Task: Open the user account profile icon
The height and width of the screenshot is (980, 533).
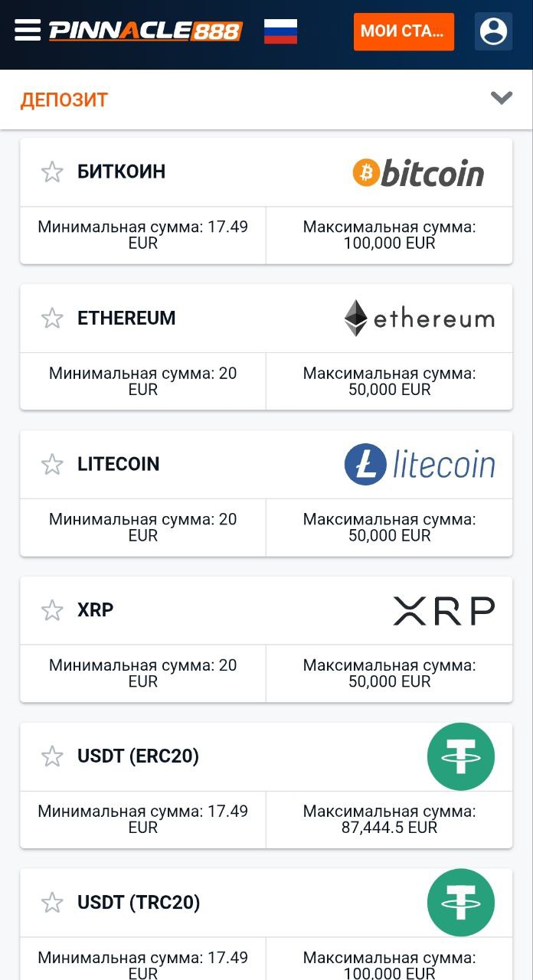Action: point(493,31)
